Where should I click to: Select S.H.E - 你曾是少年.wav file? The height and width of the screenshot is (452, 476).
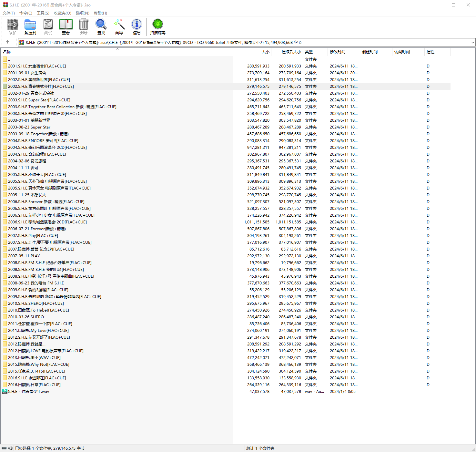(x=29, y=391)
